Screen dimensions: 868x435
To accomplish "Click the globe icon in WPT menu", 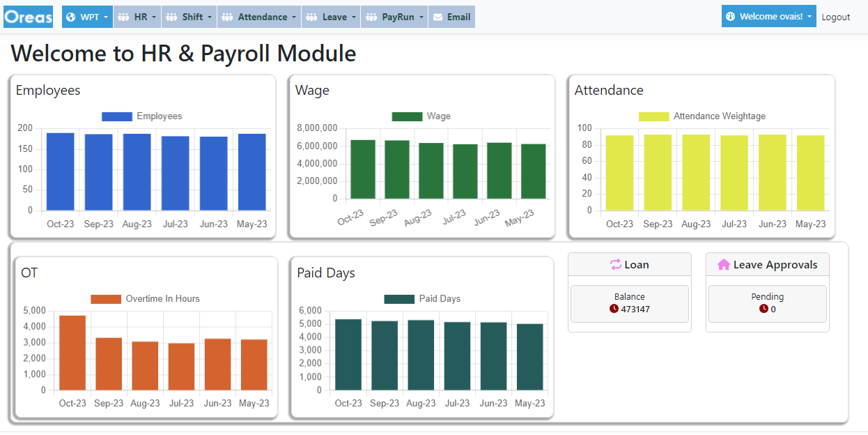I will click(70, 17).
